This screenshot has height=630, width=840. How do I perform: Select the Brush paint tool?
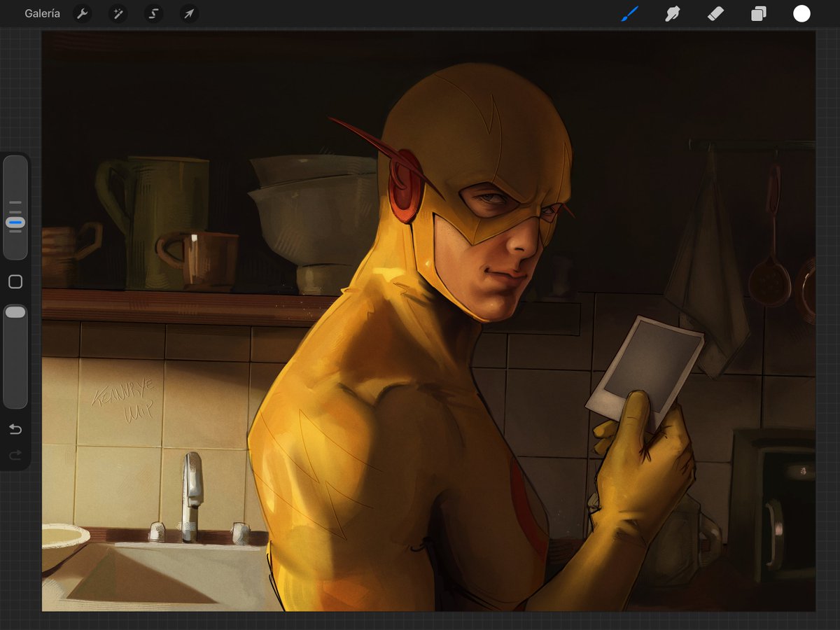[630, 13]
